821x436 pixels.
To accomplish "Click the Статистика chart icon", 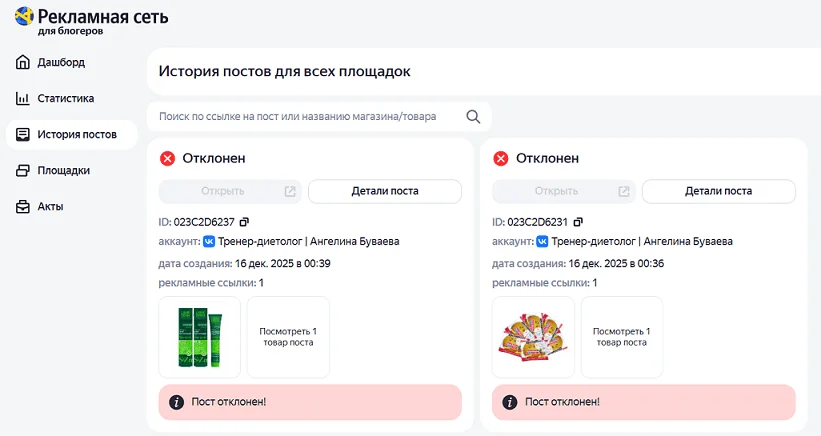I will pyautogui.click(x=23, y=99).
